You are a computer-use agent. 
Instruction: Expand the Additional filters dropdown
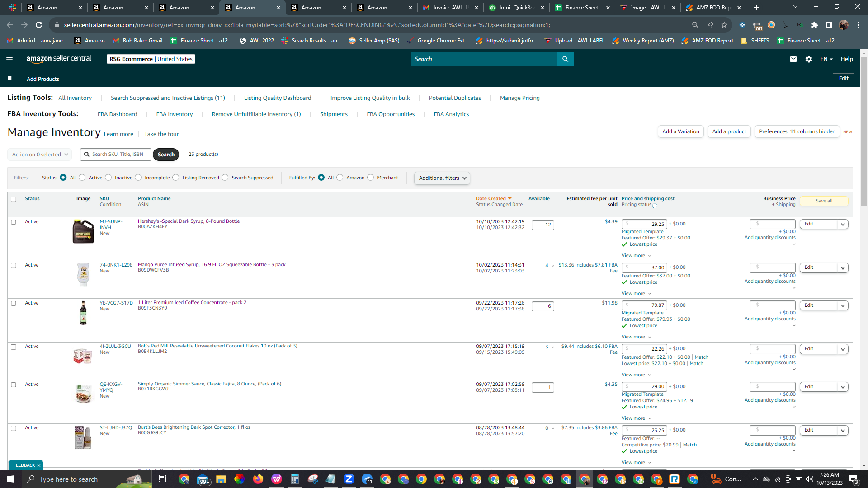point(442,178)
